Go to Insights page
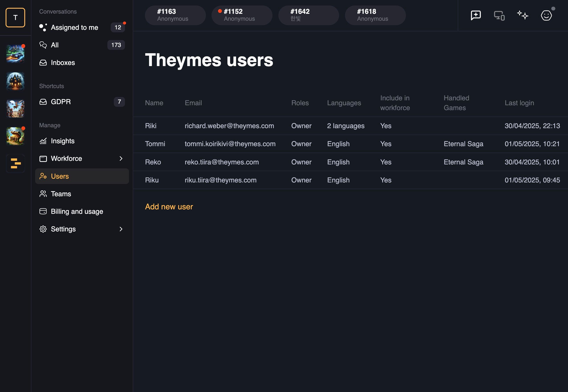 coord(82,141)
